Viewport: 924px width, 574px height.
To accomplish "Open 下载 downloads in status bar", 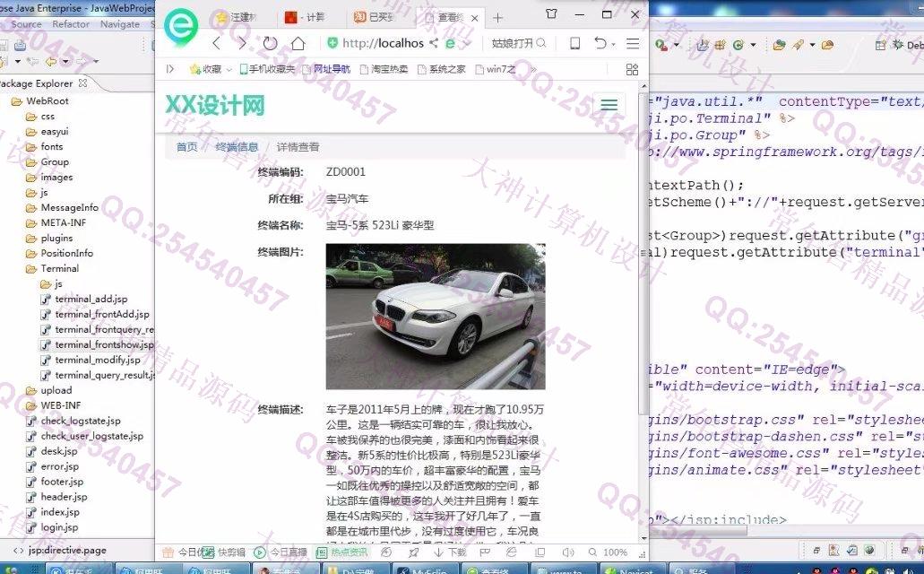I will [450, 552].
